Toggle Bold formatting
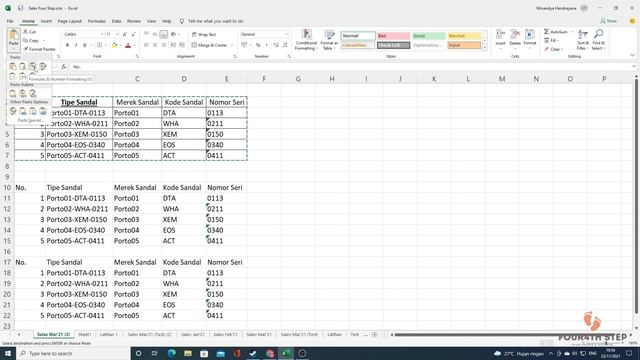 tap(67, 45)
